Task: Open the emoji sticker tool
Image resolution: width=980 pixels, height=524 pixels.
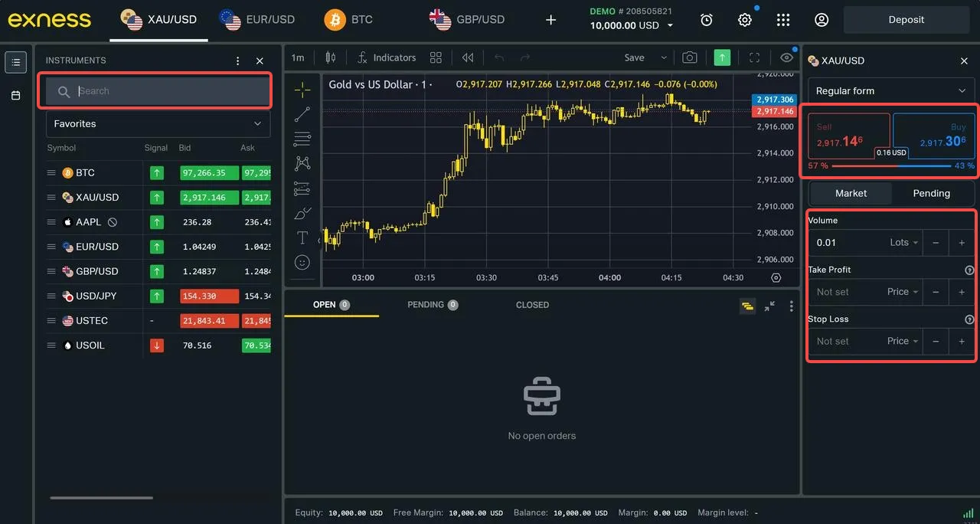Action: [302, 263]
